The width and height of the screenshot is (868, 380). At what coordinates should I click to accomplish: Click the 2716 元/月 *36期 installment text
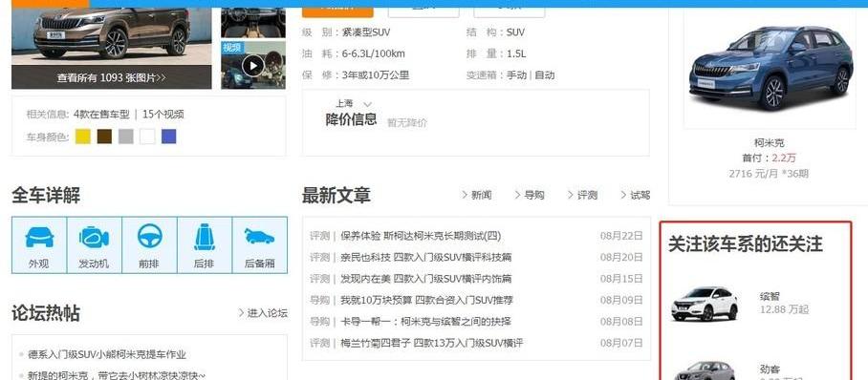tap(769, 174)
